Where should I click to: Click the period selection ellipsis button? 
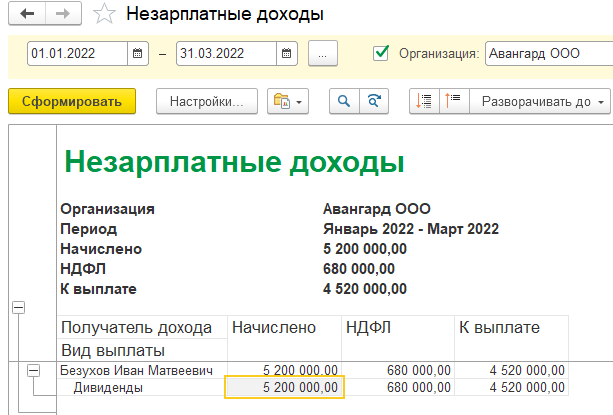coord(323,53)
